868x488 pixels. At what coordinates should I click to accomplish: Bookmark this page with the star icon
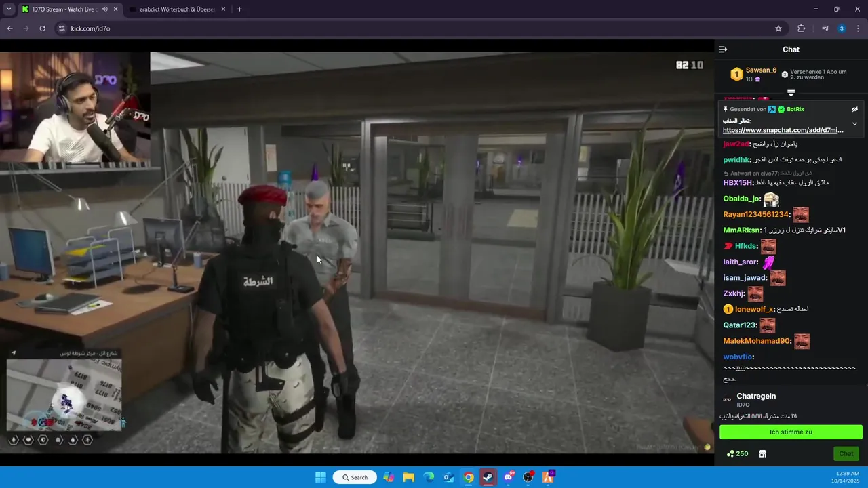(x=778, y=28)
